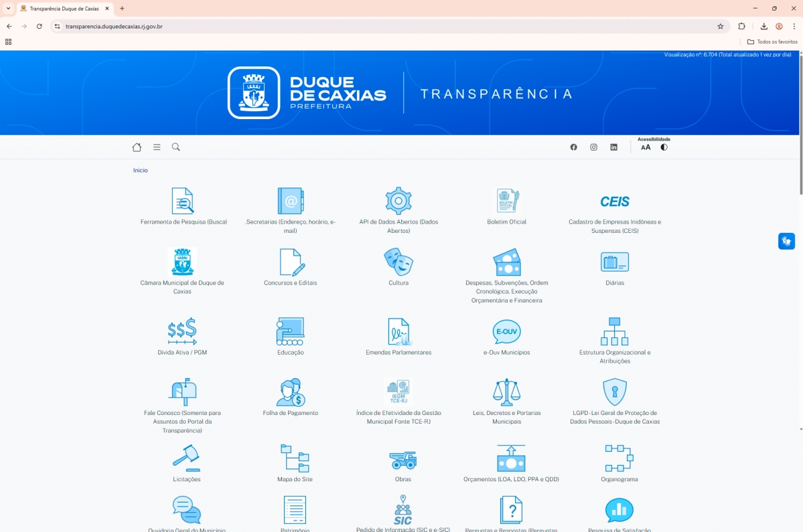Image resolution: width=803 pixels, height=532 pixels.
Task: Open the browser tab search dropdown
Action: (x=8, y=9)
